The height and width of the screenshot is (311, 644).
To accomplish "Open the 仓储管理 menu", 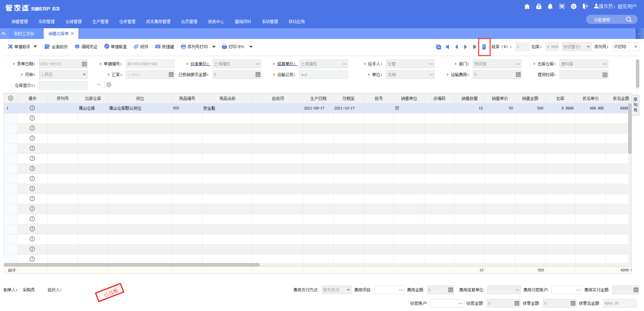I will (74, 21).
